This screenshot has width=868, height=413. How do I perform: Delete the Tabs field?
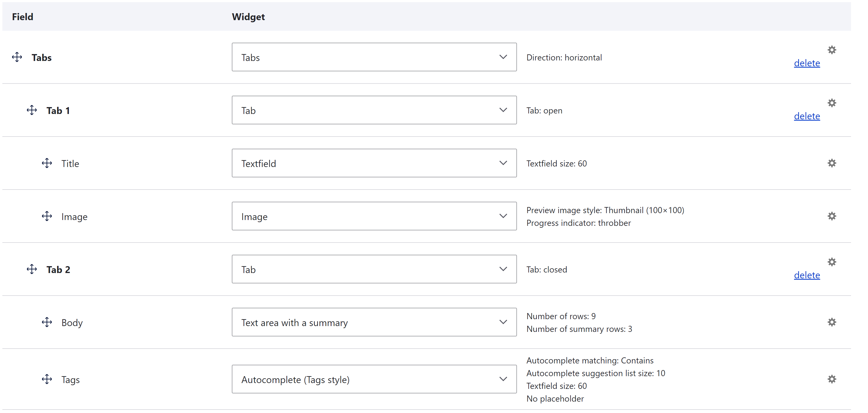pyautogui.click(x=807, y=63)
